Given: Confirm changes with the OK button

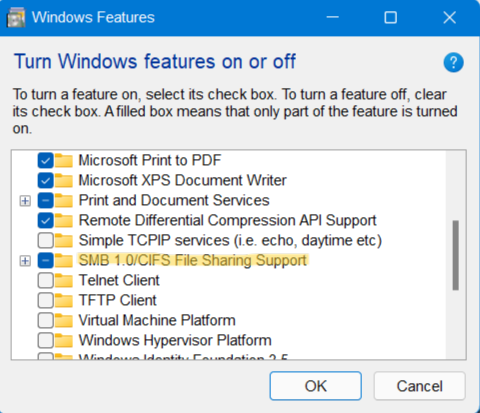Looking at the screenshot, I should pos(316,386).
